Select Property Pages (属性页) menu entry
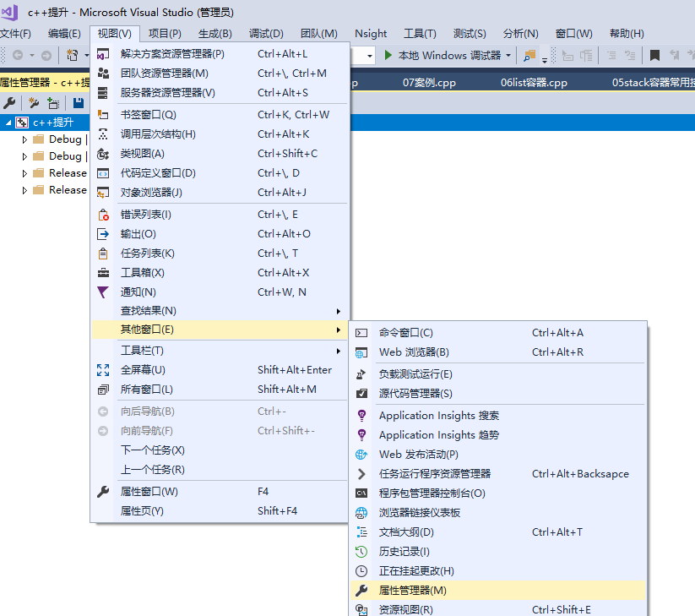695x616 pixels. [x=220, y=511]
